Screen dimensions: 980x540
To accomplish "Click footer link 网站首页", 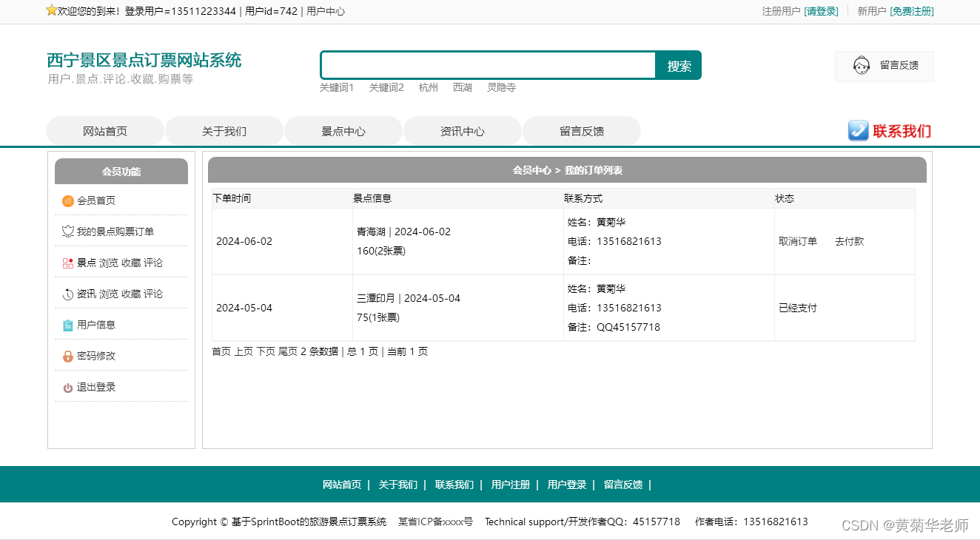I will click(342, 485).
